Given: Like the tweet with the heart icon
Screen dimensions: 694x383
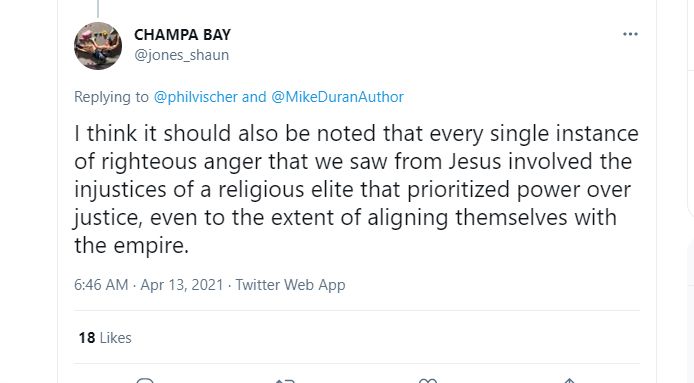Looking at the screenshot, I should pos(428,381).
